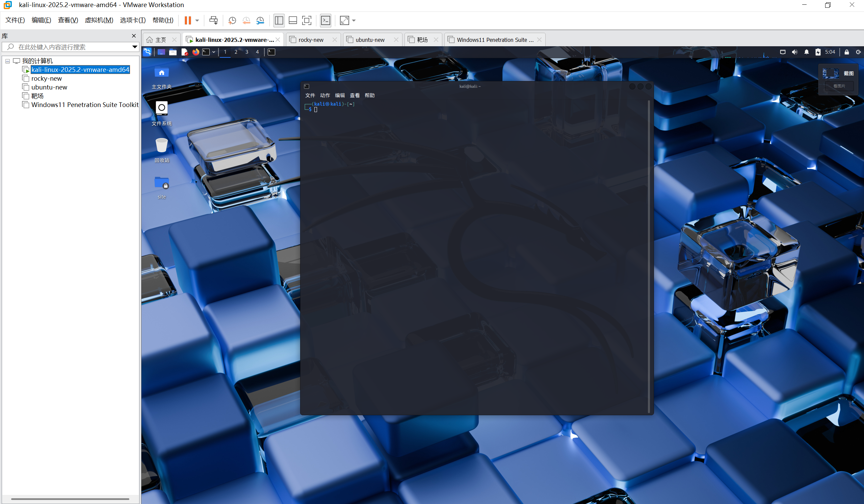The height and width of the screenshot is (504, 864).
Task: Lock the Kali screen
Action: tap(846, 52)
